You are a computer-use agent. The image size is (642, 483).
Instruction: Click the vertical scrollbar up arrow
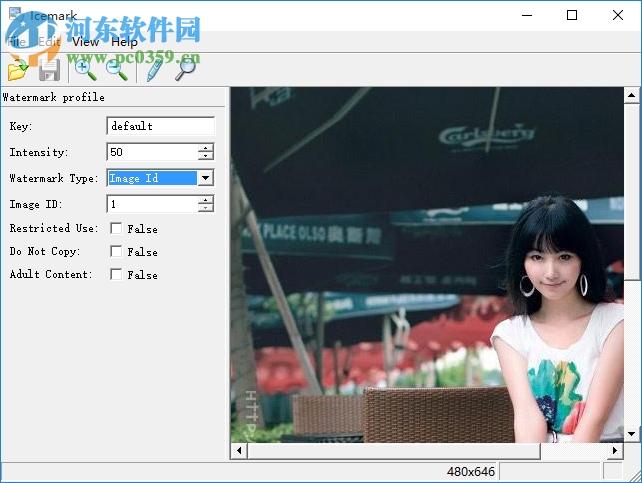tap(631, 95)
